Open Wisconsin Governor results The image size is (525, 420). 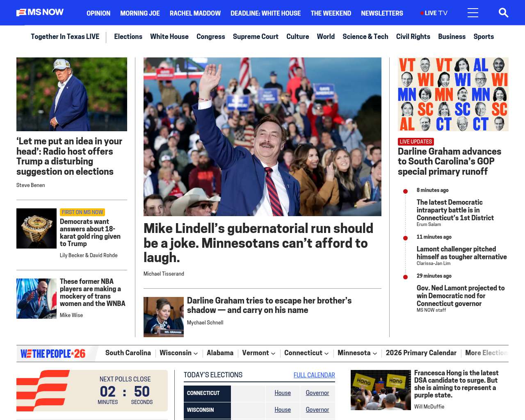point(317,410)
